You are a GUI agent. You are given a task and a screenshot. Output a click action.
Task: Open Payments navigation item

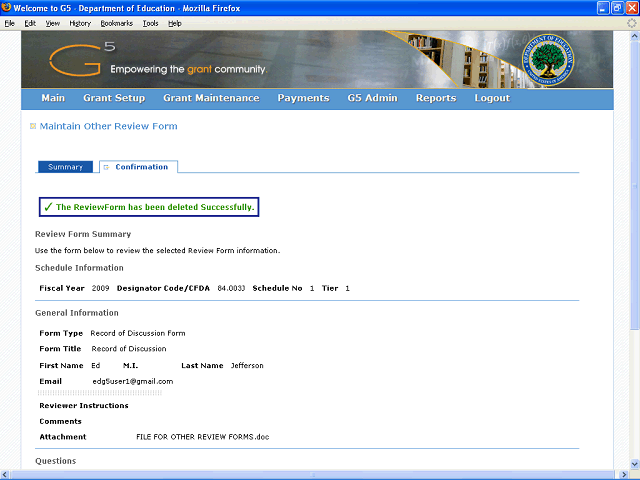pyautogui.click(x=303, y=98)
